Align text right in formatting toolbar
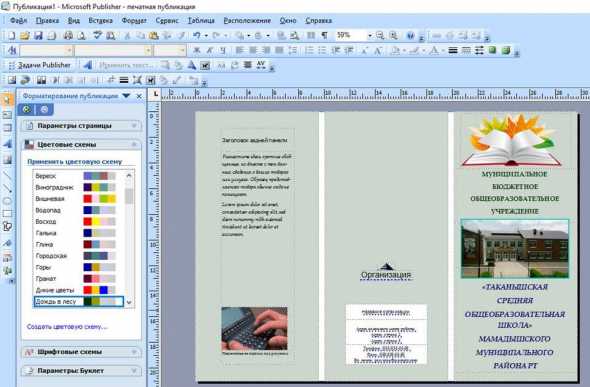The image size is (590, 387). pos(266,50)
